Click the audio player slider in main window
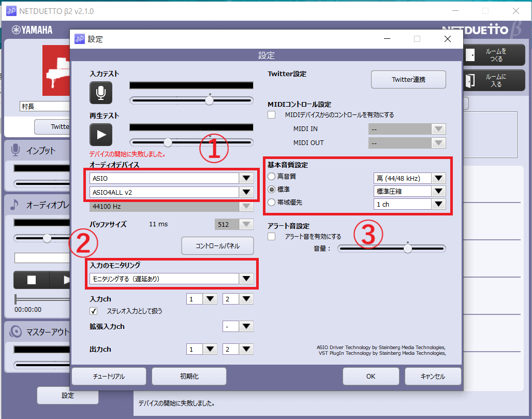Viewport: 532px width, 419px height. [47, 238]
